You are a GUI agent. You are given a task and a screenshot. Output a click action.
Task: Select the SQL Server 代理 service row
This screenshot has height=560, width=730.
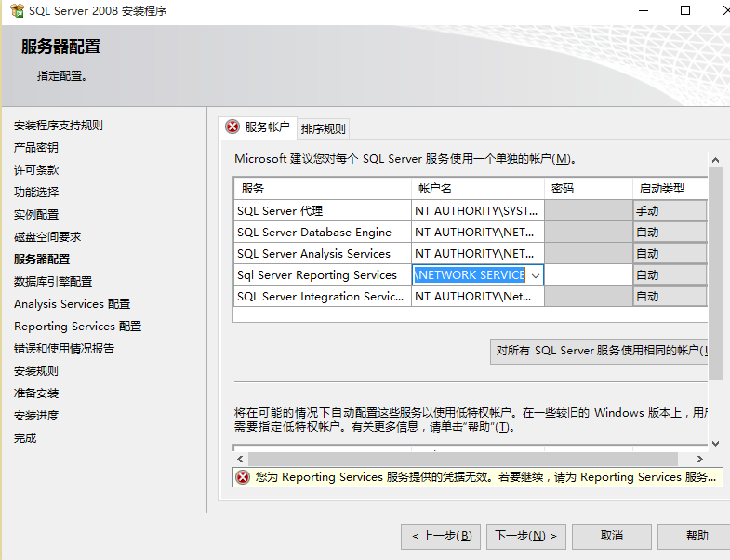[x=322, y=210]
